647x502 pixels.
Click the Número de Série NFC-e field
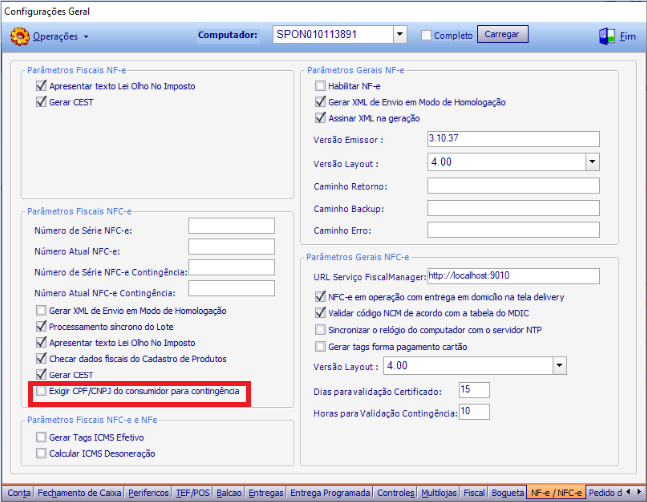pyautogui.click(x=231, y=226)
